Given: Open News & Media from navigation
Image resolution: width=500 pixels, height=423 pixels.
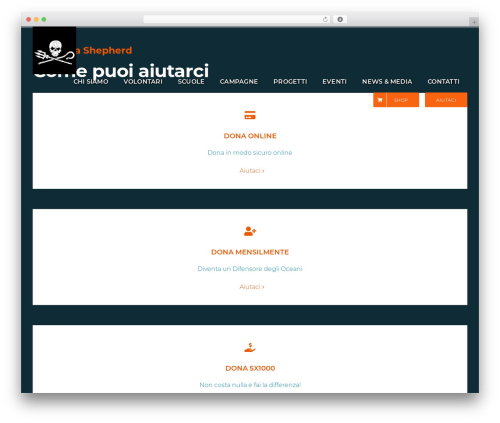Looking at the screenshot, I should tap(387, 82).
